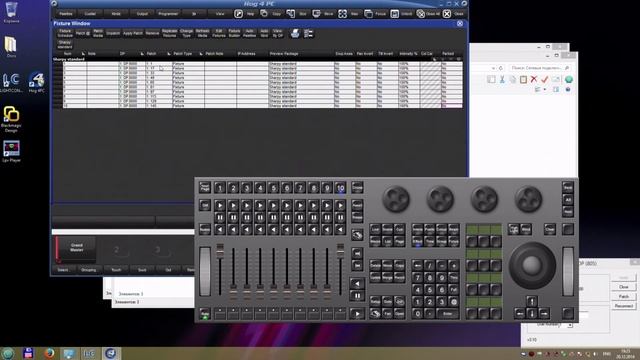The image size is (640, 360).
Task: Click the keypad plus key
Action: point(453,265)
